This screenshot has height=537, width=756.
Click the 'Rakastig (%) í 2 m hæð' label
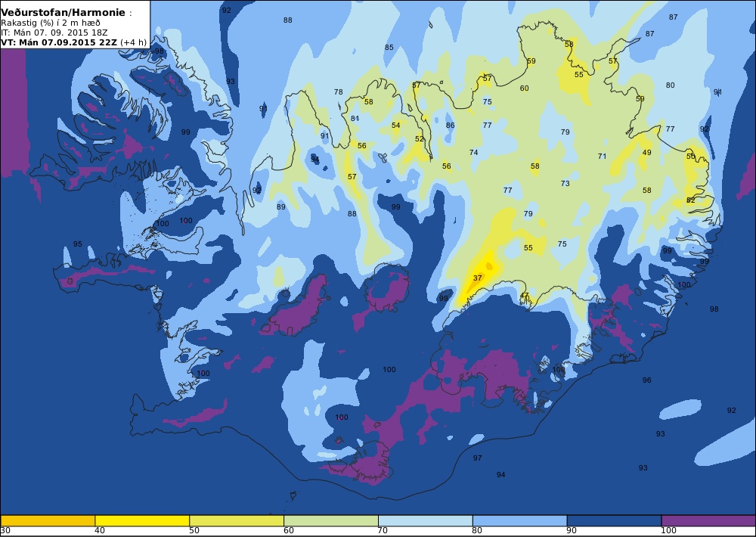(x=51, y=23)
